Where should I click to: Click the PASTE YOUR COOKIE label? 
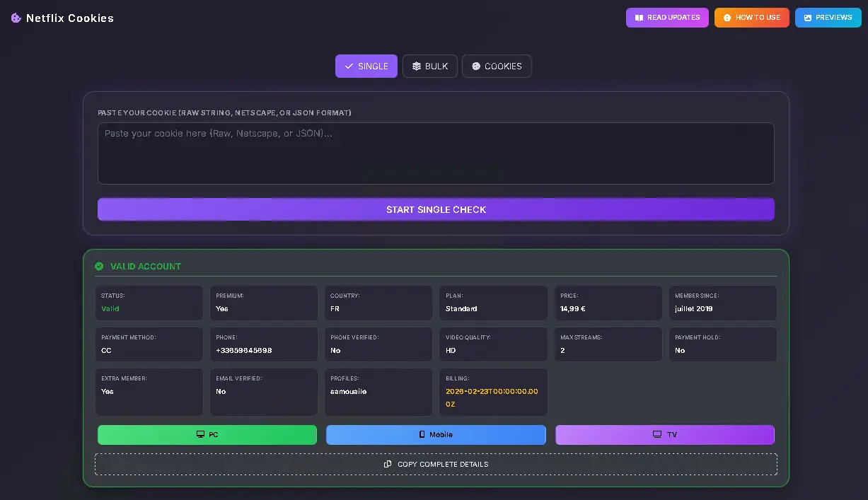coord(224,113)
